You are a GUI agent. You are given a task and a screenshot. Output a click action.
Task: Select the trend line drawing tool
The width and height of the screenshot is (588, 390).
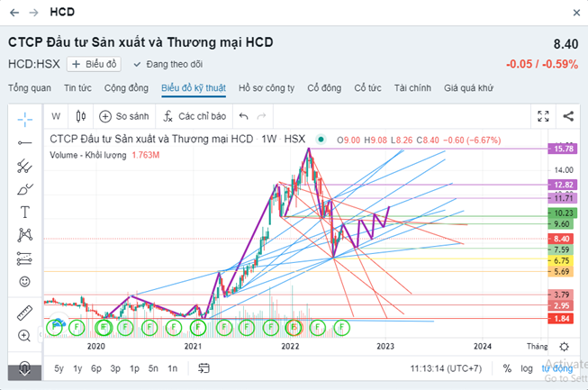pos(24,143)
